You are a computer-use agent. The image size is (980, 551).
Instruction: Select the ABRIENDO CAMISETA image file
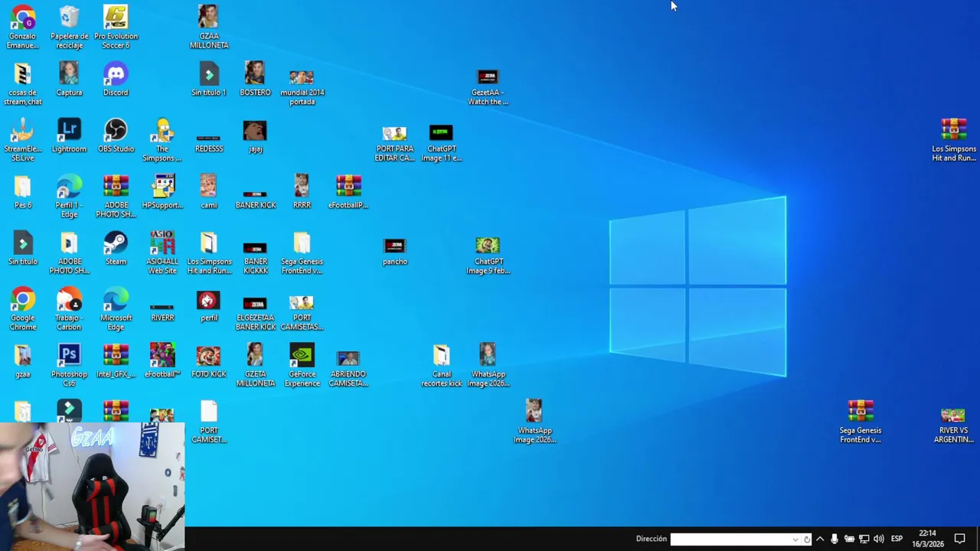point(348,368)
